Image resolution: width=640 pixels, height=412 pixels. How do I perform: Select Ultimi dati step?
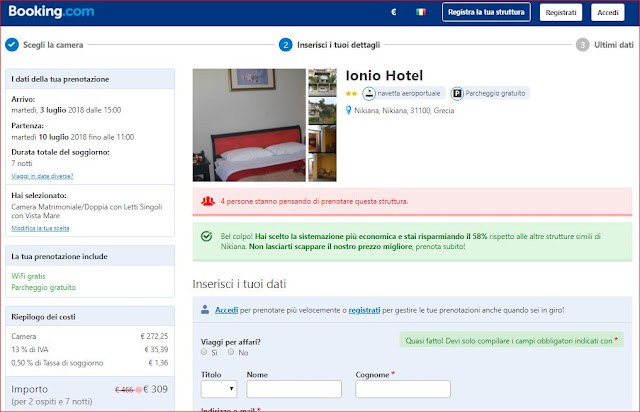[613, 45]
